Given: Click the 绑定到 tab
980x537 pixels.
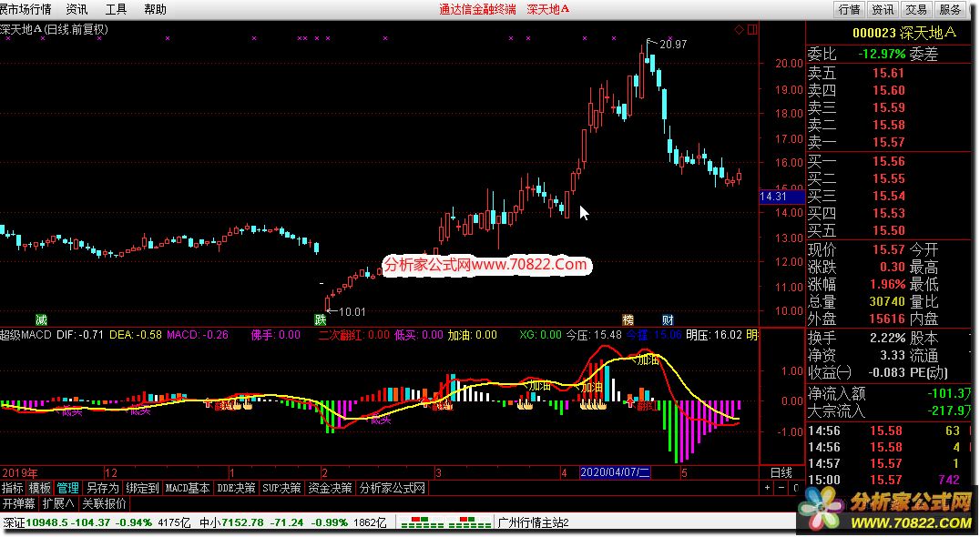Looking at the screenshot, I should pos(142,488).
